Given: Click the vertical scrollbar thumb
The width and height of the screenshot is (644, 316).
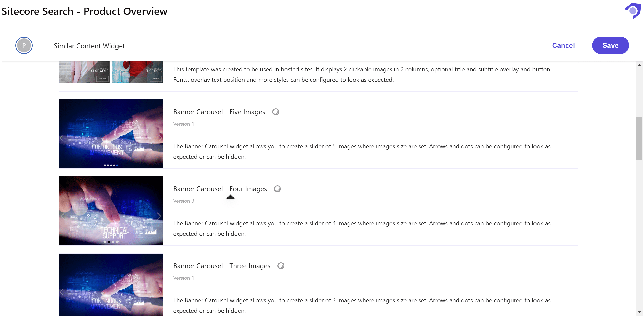Looking at the screenshot, I should tap(639, 139).
